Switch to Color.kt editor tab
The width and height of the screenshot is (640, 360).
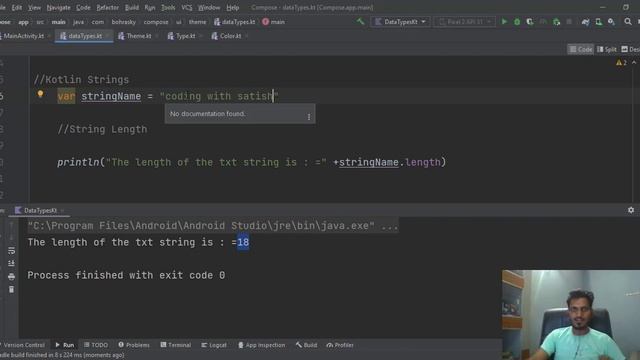(230, 36)
